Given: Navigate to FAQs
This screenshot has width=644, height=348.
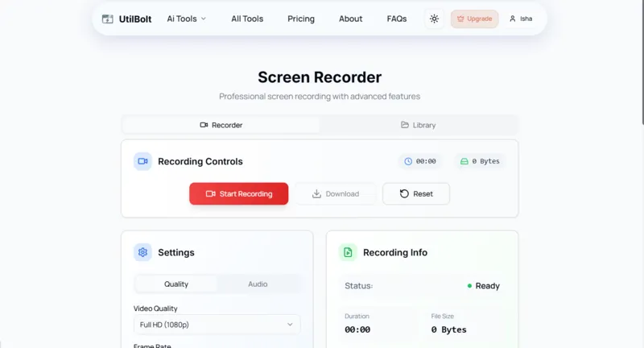Looking at the screenshot, I should [x=397, y=19].
